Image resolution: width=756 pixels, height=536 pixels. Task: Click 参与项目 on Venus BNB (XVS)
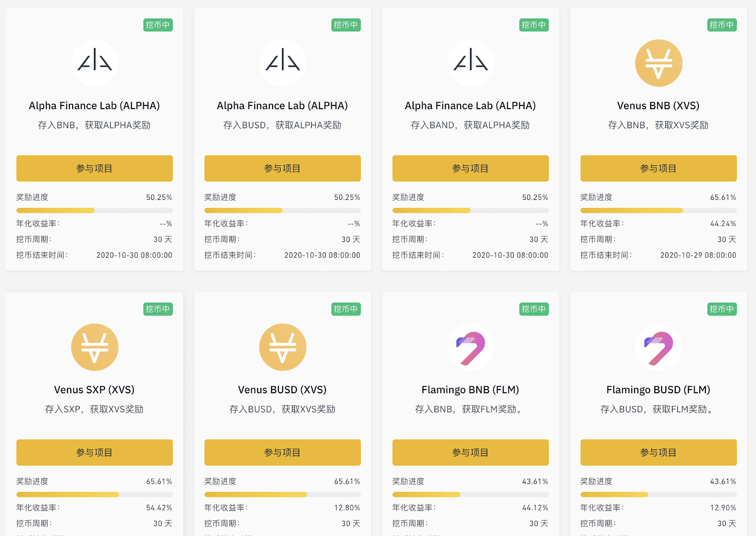[x=659, y=168]
